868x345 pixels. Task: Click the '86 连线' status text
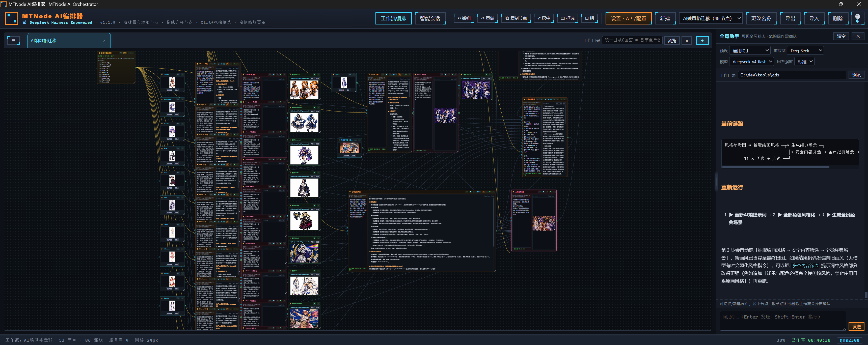click(x=94, y=340)
